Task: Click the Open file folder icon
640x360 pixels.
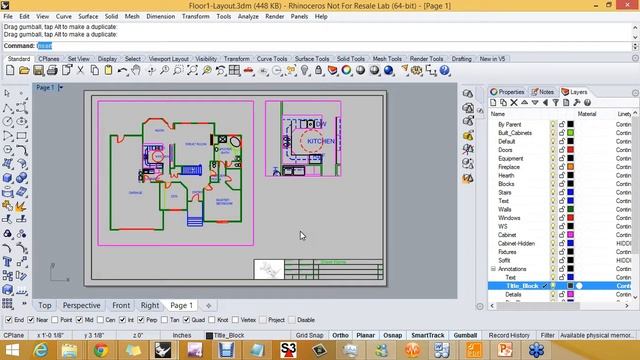Action: [x=24, y=70]
